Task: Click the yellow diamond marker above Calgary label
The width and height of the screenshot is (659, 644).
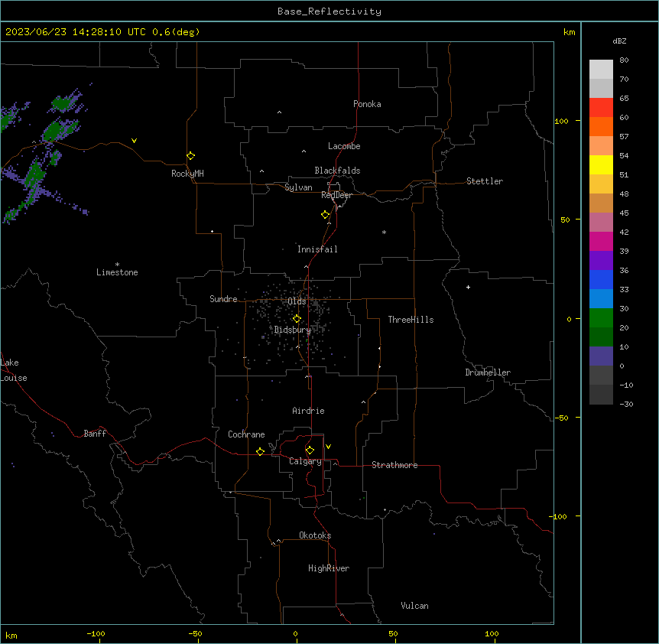Action: coord(310,450)
